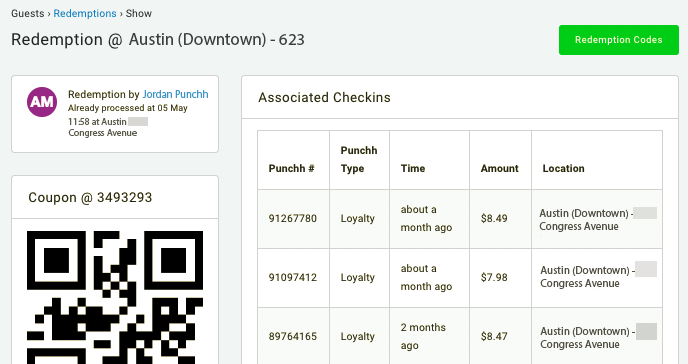Select the page title Redemption @ Austin (Downtown) - 623

(158, 39)
